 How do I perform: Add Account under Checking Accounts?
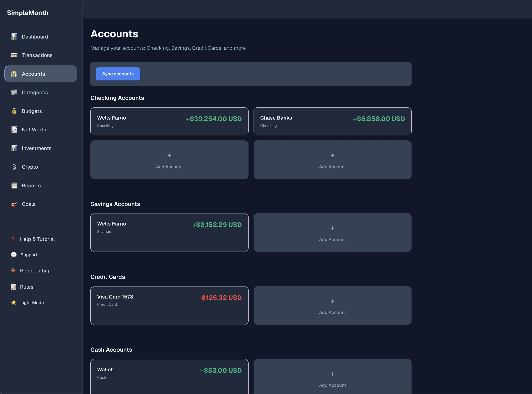click(169, 160)
